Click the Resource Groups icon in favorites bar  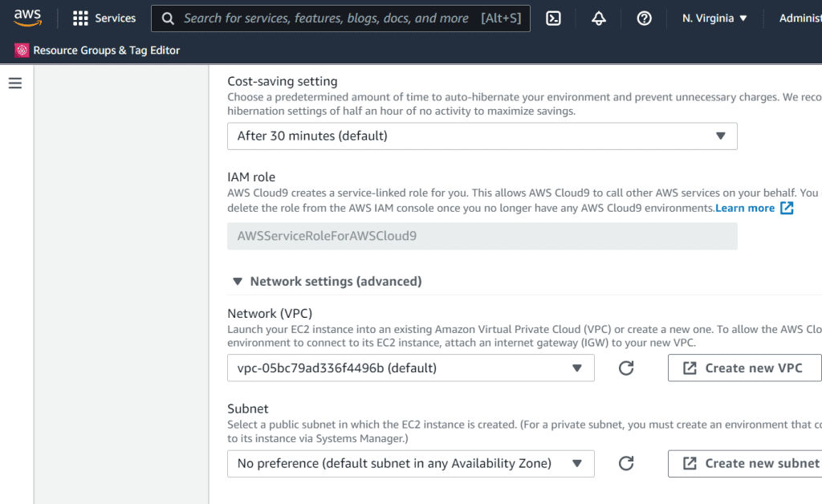(x=22, y=51)
